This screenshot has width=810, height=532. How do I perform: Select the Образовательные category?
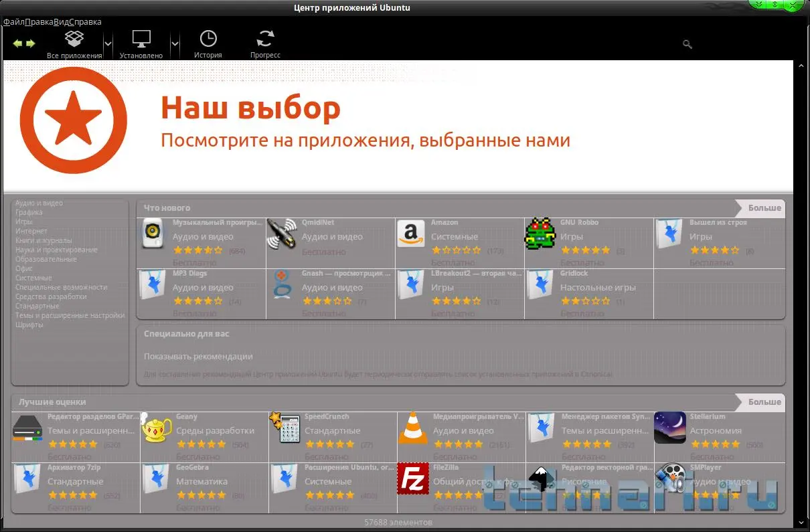[46, 259]
